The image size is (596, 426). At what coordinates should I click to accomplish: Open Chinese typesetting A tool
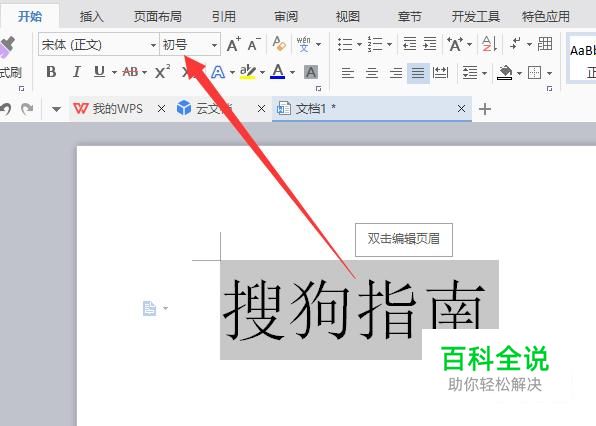tap(455, 44)
